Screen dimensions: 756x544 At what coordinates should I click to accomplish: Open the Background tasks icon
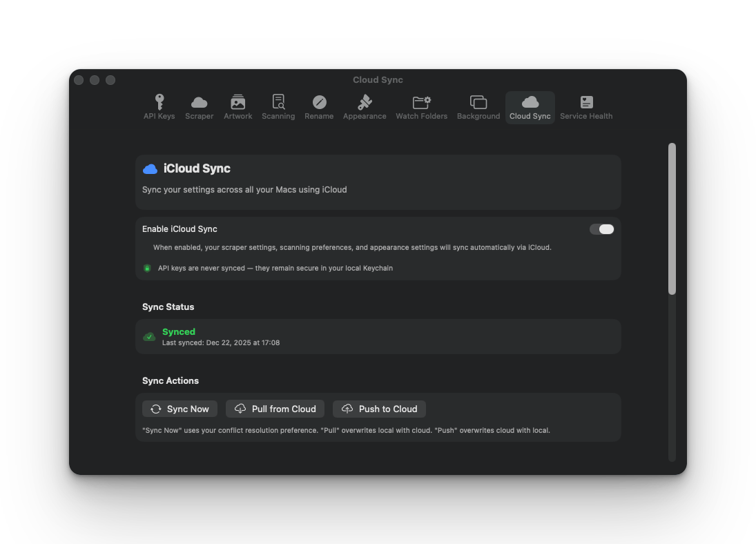click(x=478, y=101)
